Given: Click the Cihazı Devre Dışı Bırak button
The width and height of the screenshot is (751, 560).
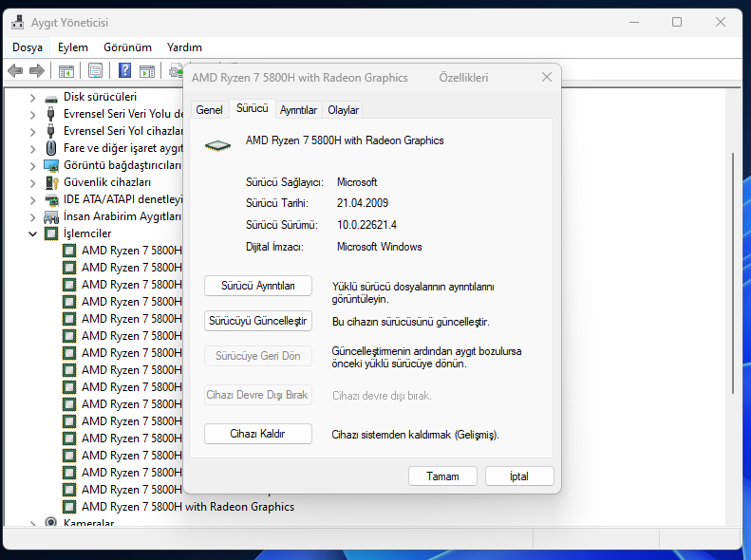Looking at the screenshot, I should [258, 395].
